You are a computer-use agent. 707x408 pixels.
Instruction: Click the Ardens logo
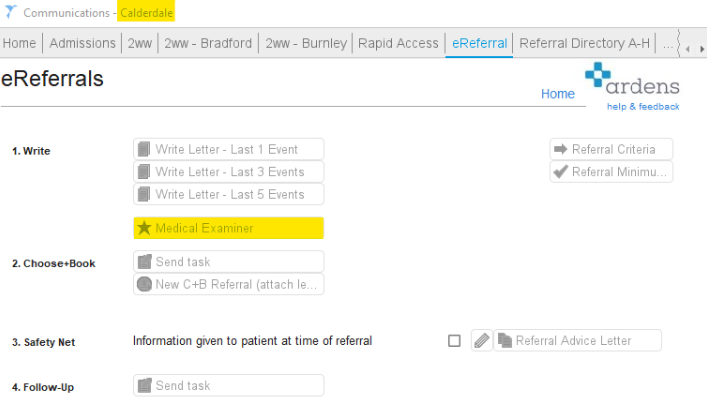632,79
